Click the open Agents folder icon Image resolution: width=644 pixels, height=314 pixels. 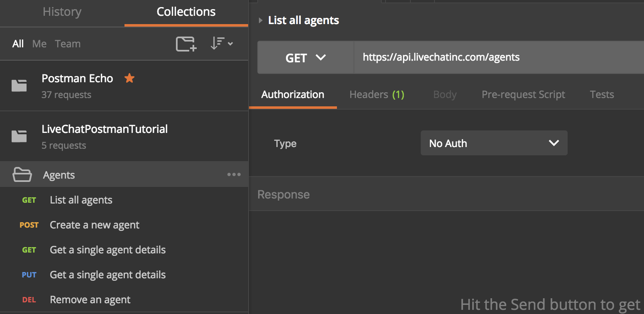22,174
